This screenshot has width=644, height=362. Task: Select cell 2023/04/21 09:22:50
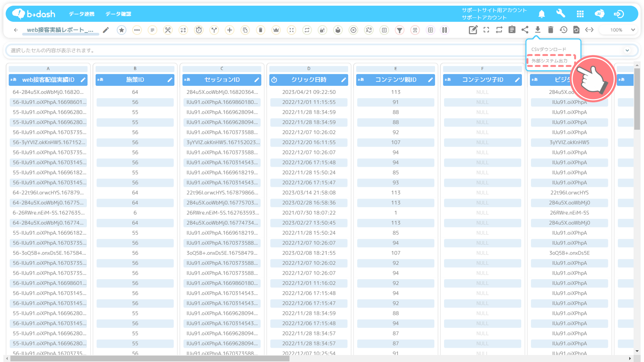pyautogui.click(x=309, y=92)
